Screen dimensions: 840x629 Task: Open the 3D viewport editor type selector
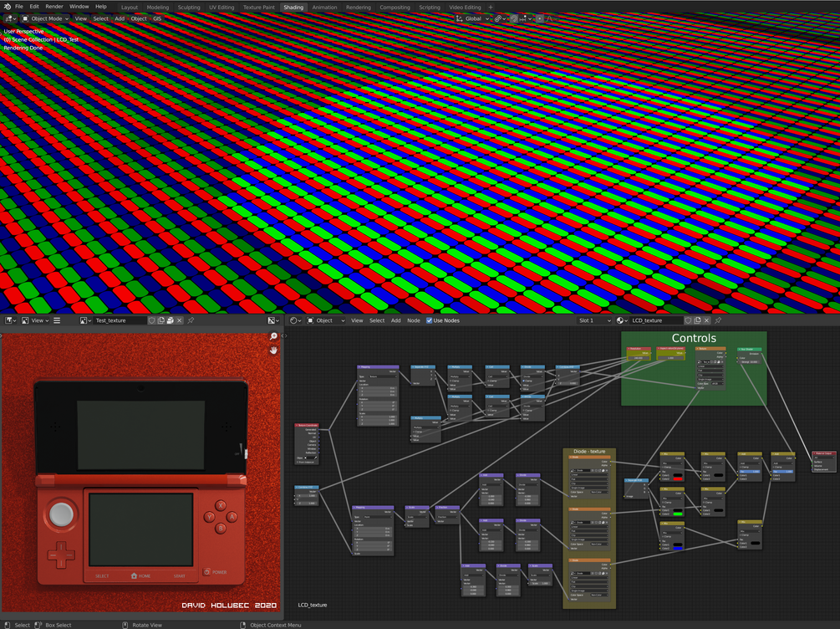point(11,18)
